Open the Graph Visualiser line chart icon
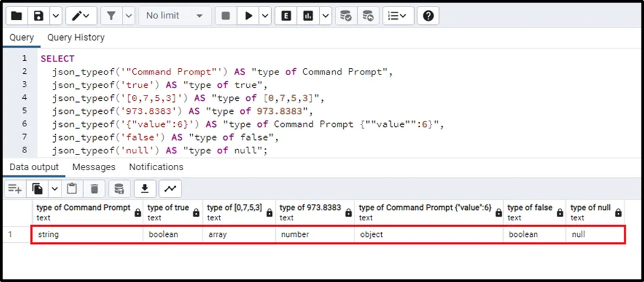 click(x=170, y=189)
